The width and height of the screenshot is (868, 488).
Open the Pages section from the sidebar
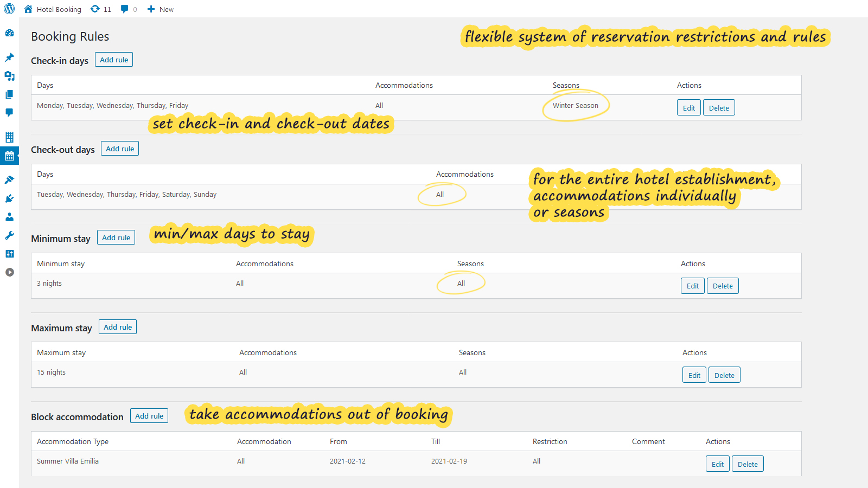pyautogui.click(x=9, y=94)
